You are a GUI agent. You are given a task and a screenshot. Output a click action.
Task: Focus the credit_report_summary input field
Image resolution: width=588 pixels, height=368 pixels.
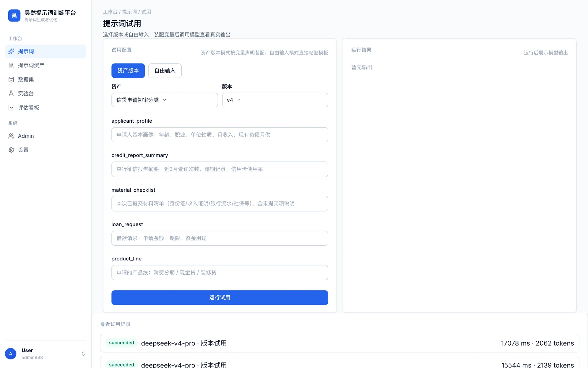[220, 169]
